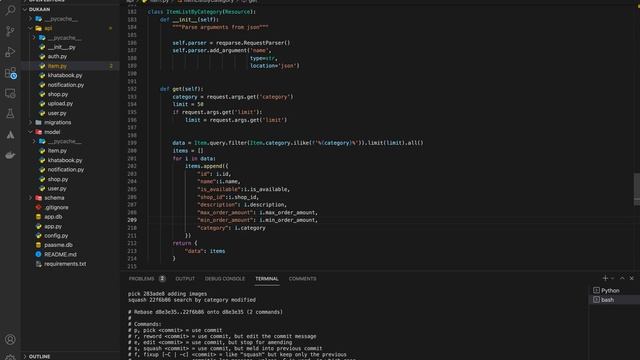
Task: Open the Azure view icon
Action: [10, 135]
